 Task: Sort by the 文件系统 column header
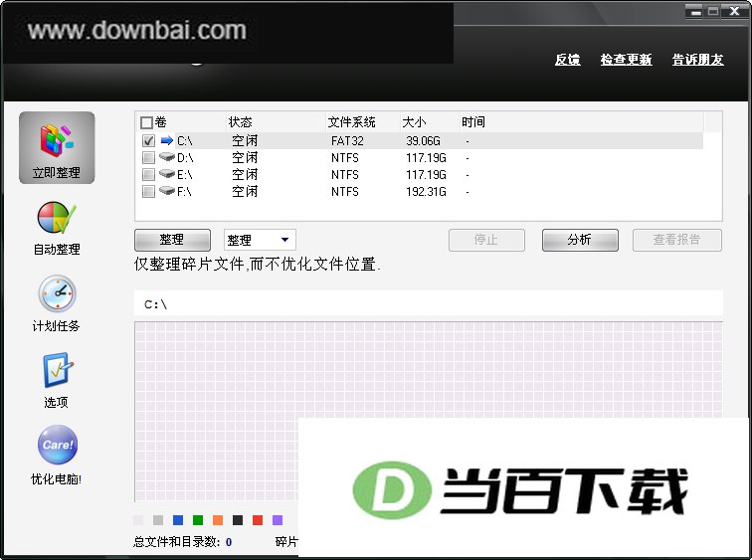click(x=362, y=122)
